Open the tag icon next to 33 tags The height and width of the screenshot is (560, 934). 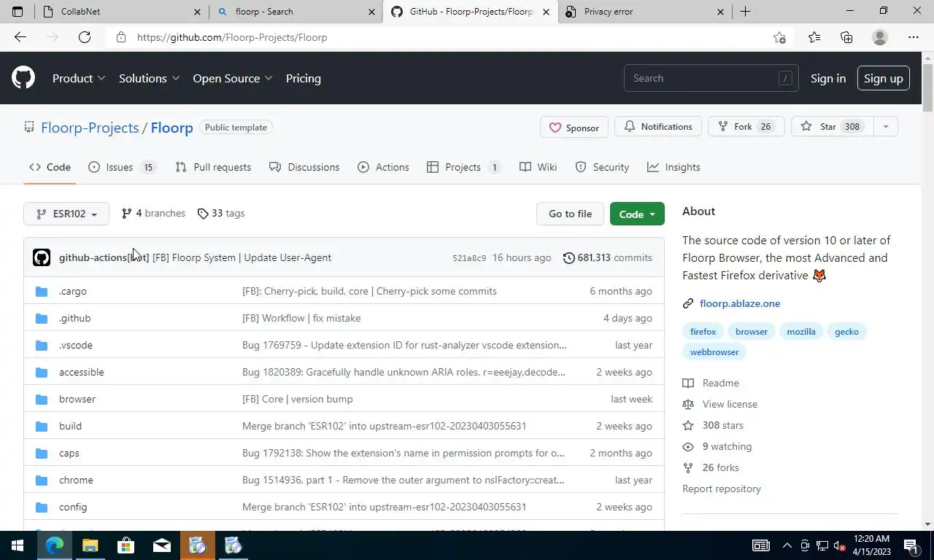coord(202,214)
